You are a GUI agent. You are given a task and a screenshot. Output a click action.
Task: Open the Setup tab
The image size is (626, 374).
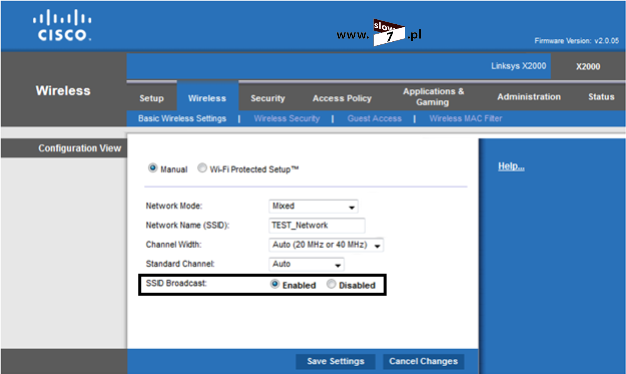click(x=152, y=98)
